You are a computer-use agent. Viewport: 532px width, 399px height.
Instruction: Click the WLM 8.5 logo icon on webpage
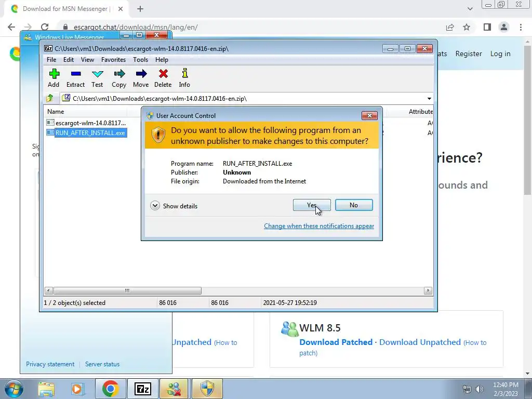click(289, 329)
